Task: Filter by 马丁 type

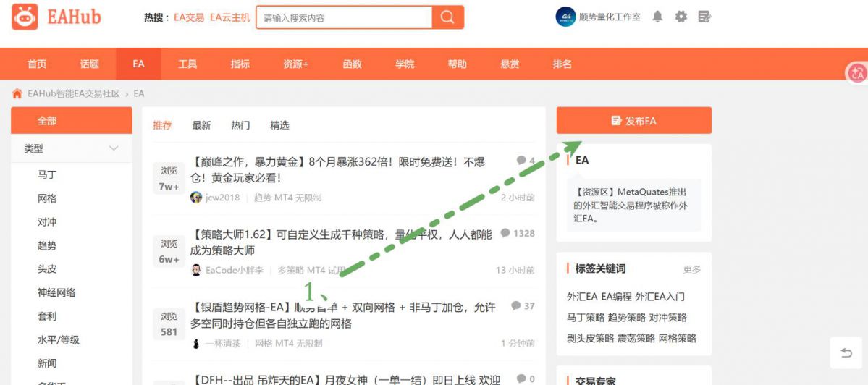Action: point(47,175)
